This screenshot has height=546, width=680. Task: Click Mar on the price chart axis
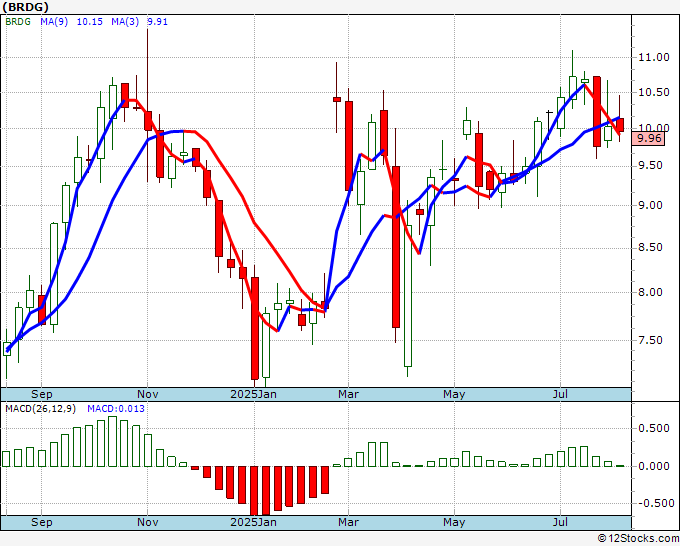[x=349, y=394]
